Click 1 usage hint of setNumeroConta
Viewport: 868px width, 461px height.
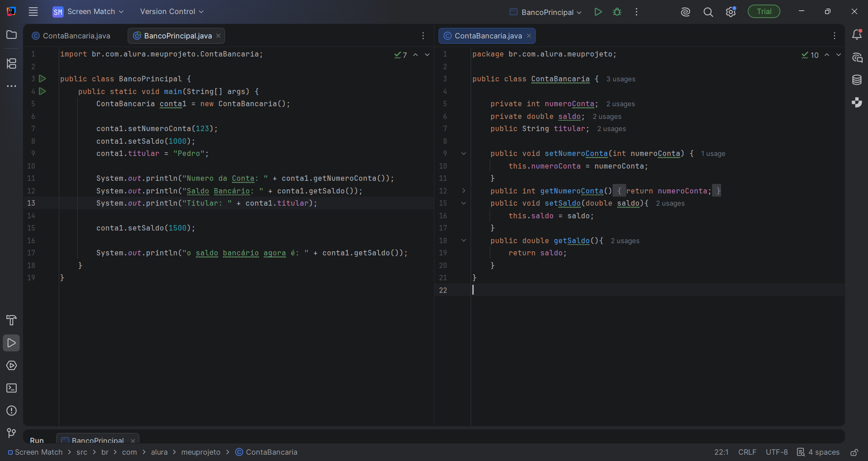(x=713, y=154)
